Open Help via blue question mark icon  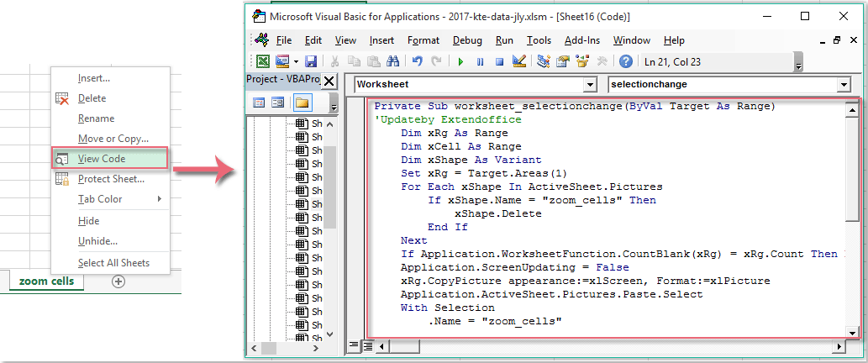[625, 61]
